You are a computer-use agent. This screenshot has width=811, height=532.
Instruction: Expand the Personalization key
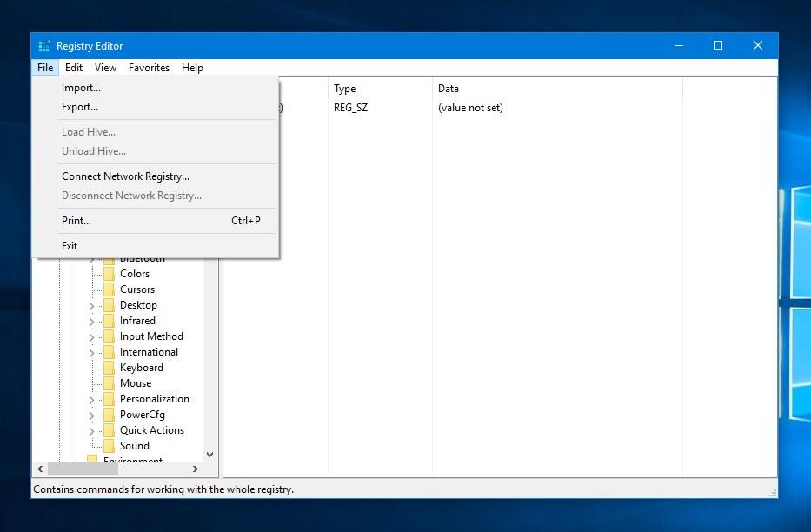91,400
